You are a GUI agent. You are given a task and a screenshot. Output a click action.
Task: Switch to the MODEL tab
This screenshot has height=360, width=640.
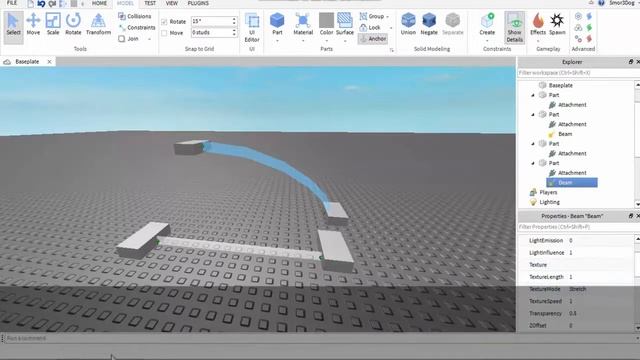125,3
